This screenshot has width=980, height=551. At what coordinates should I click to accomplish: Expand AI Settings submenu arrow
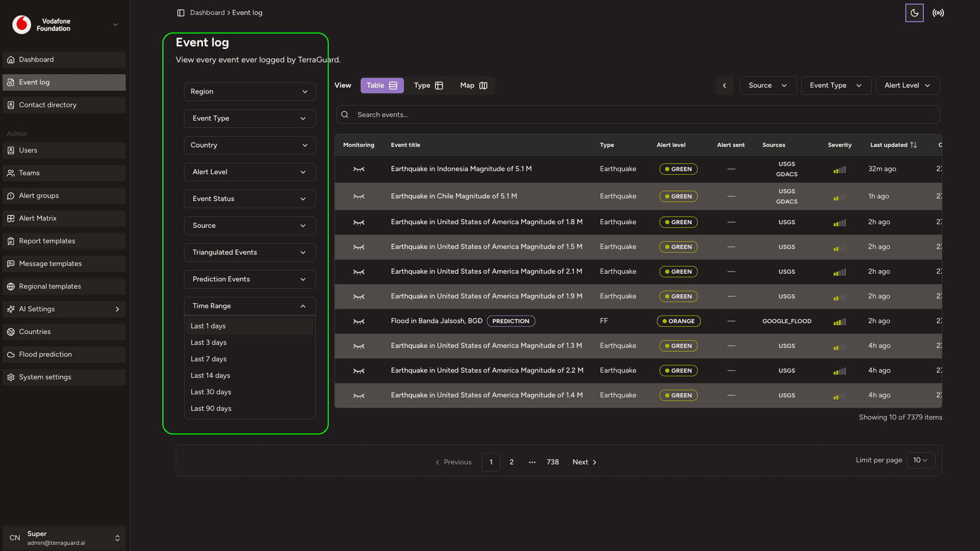tap(117, 309)
